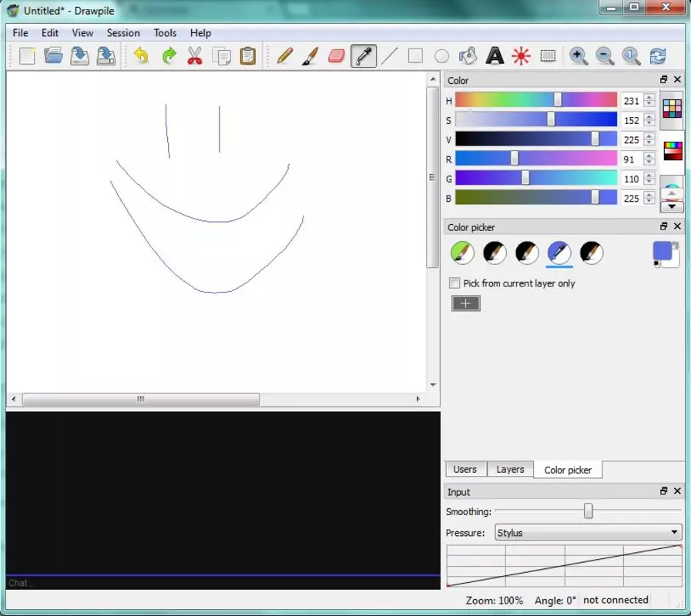Open the Tools menu

click(165, 33)
